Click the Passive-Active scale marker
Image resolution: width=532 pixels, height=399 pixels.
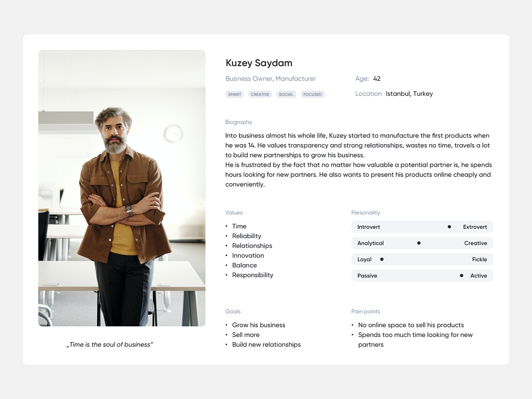(x=461, y=275)
